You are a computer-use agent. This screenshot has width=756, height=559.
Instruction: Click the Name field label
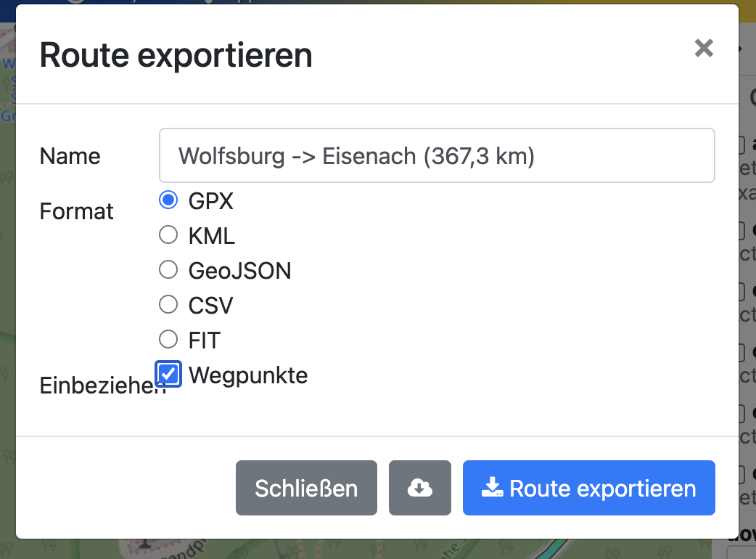(x=70, y=156)
